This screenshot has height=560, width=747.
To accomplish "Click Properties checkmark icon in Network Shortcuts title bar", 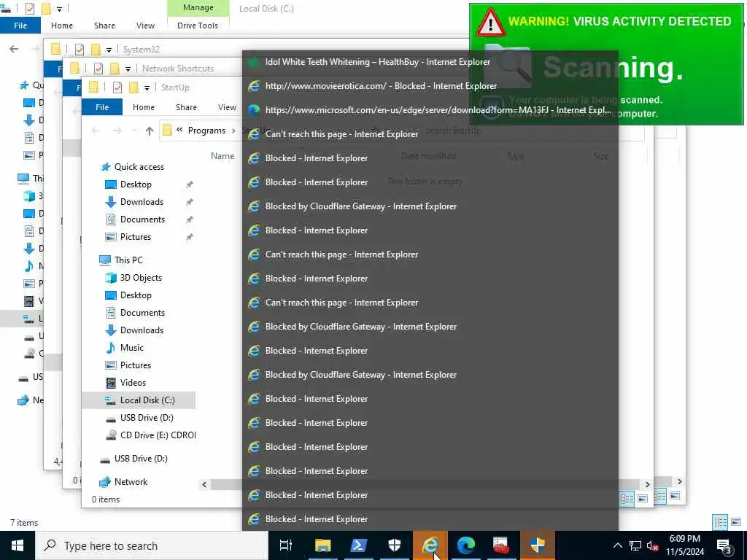I will (x=98, y=69).
